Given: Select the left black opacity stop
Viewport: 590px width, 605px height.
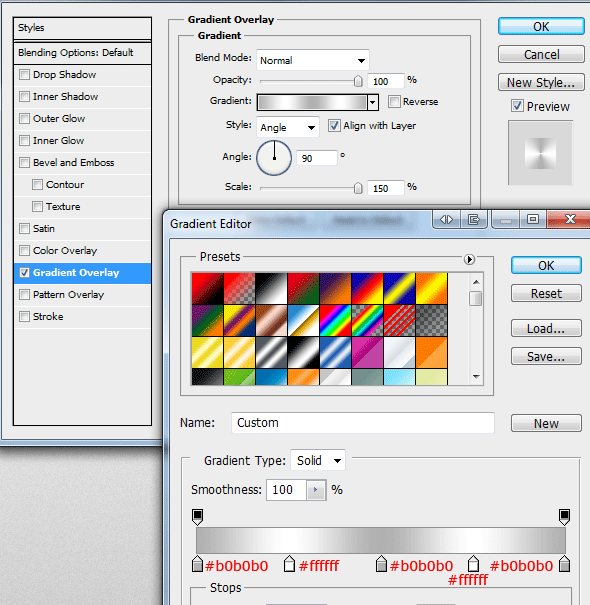Looking at the screenshot, I should pos(197,517).
